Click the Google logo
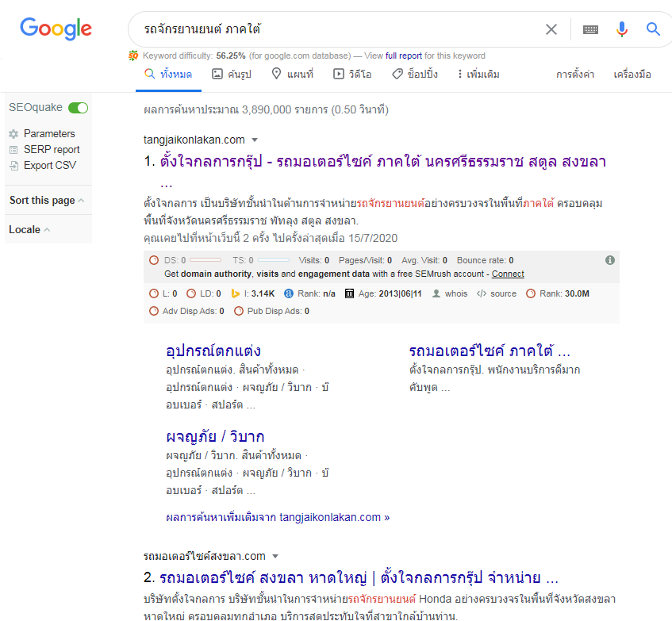The height and width of the screenshot is (621, 672). pos(56,29)
